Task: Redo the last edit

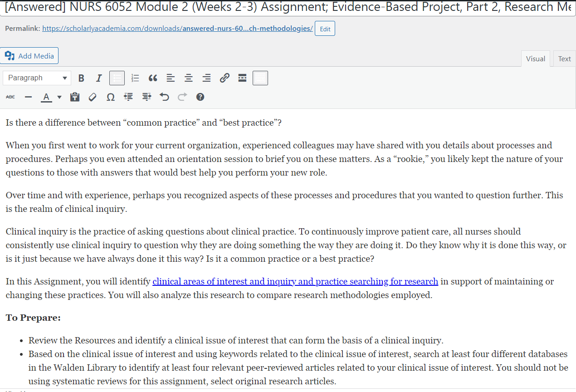Action: 182,97
